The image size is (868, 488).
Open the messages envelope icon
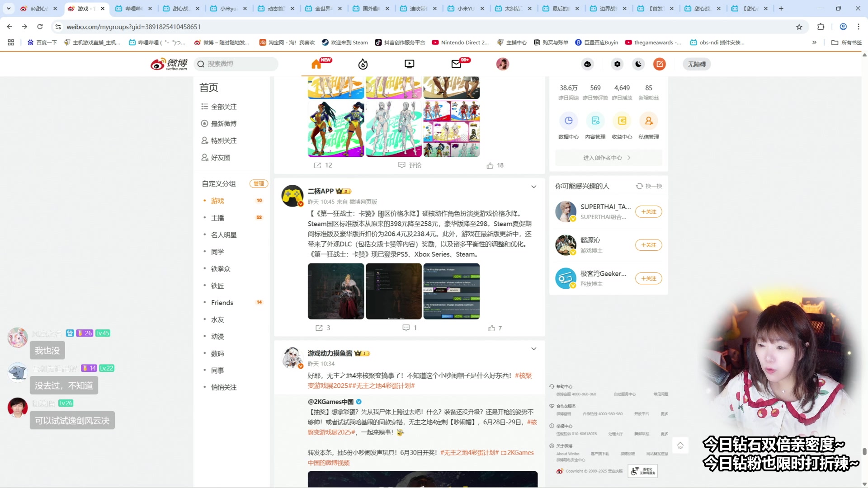click(x=456, y=64)
